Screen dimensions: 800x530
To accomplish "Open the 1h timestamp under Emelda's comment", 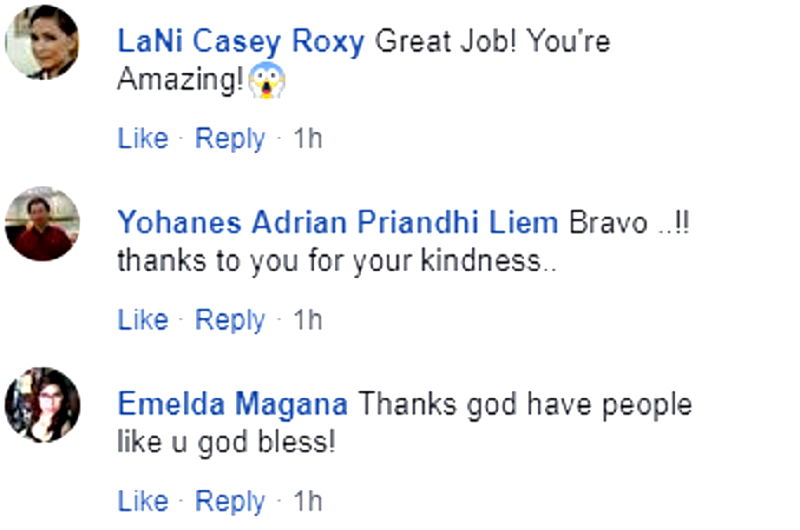I will pyautogui.click(x=307, y=501).
